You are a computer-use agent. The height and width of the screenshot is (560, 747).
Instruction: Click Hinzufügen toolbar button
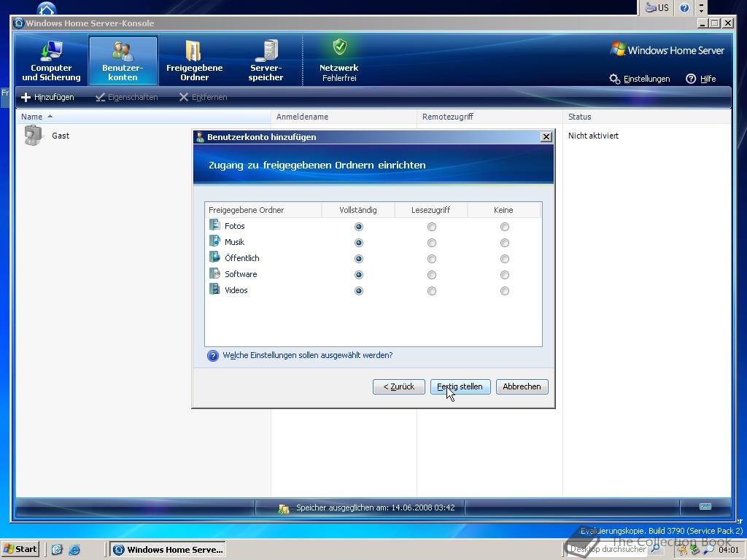point(47,97)
